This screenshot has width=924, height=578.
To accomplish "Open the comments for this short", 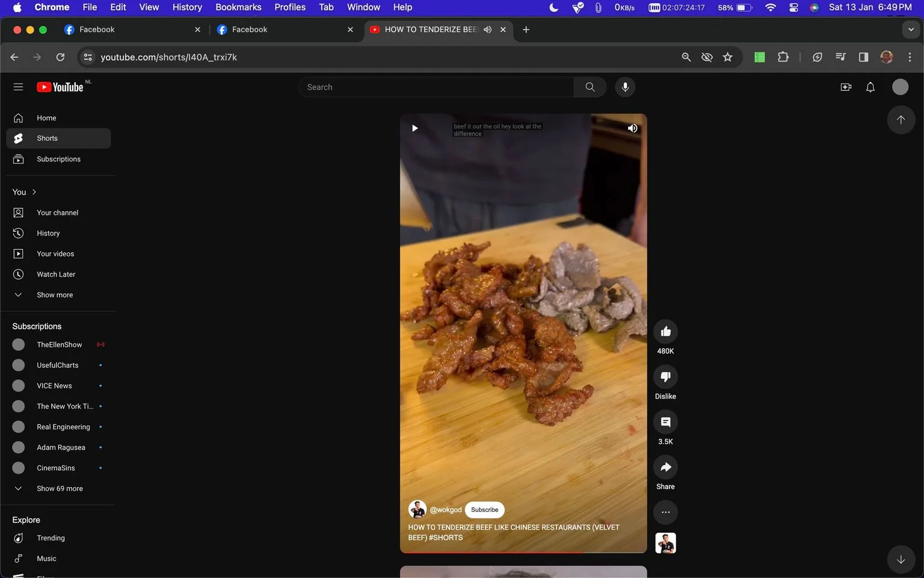I will [x=665, y=421].
